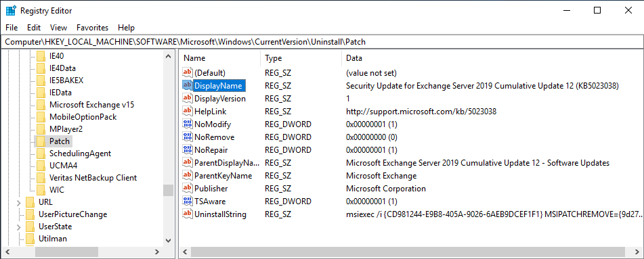Click the NoRemove DWORD value icon

click(x=188, y=137)
